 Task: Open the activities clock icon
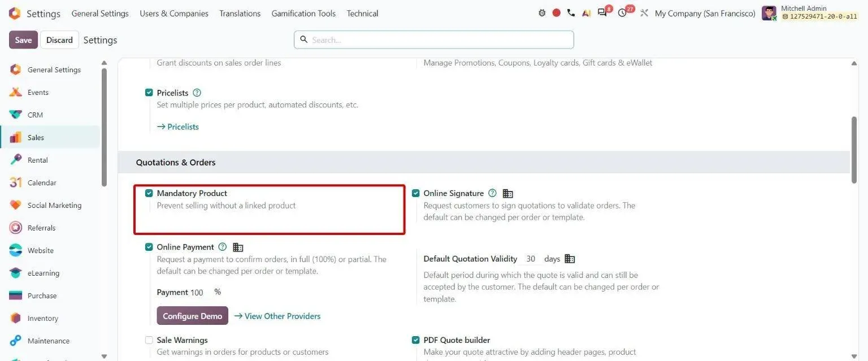click(623, 13)
